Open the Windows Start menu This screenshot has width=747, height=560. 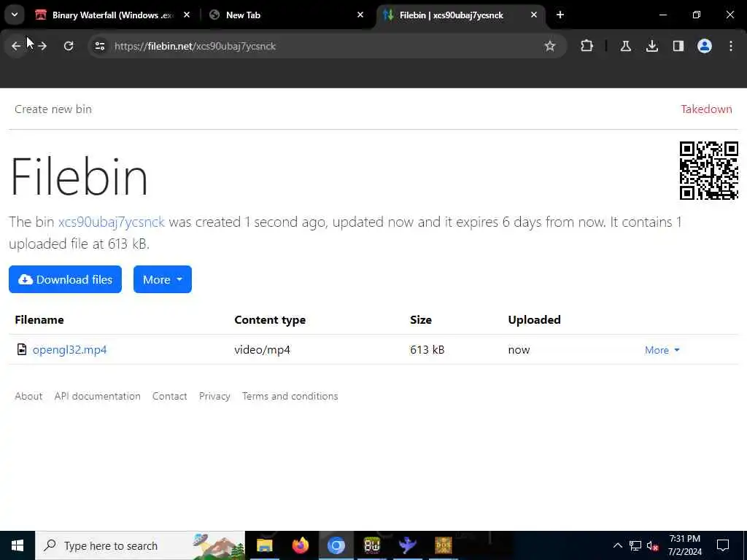point(18,545)
